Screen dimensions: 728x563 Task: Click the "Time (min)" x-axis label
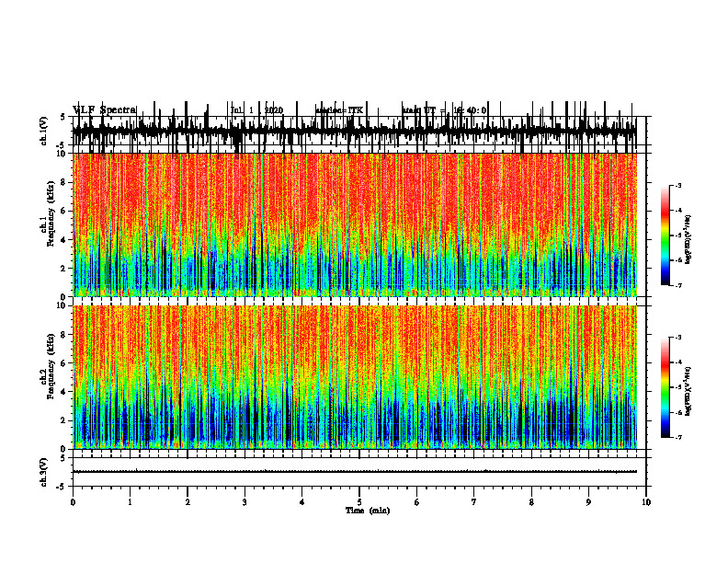click(x=368, y=511)
